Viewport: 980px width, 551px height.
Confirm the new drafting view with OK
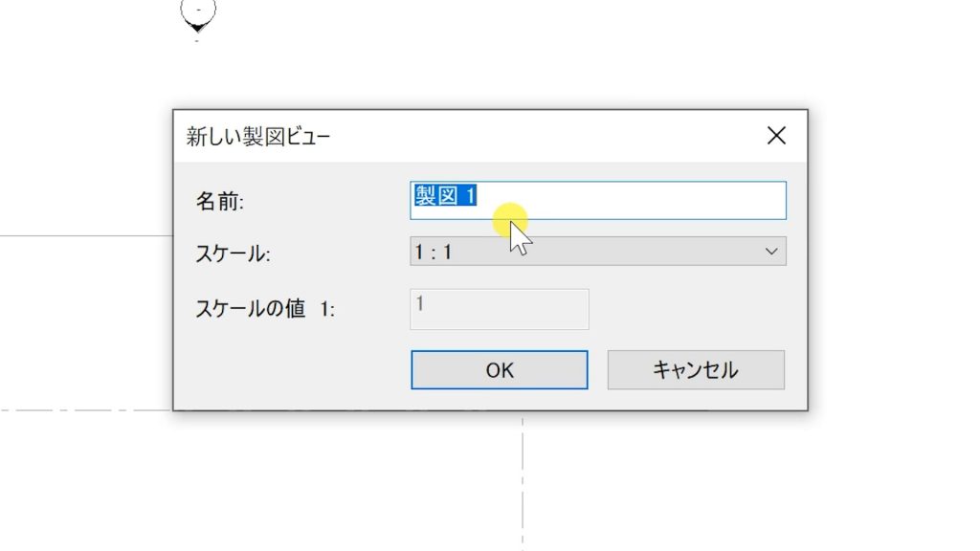pyautogui.click(x=499, y=369)
